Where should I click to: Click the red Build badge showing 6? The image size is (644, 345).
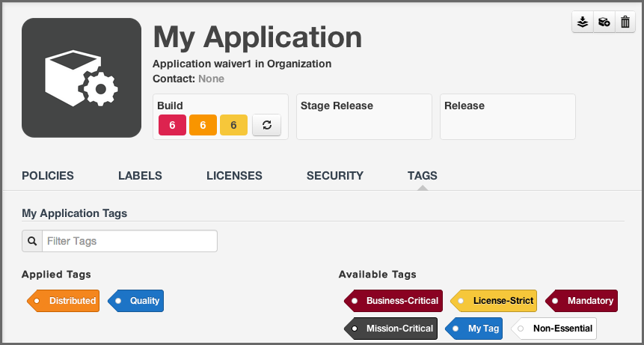click(172, 125)
